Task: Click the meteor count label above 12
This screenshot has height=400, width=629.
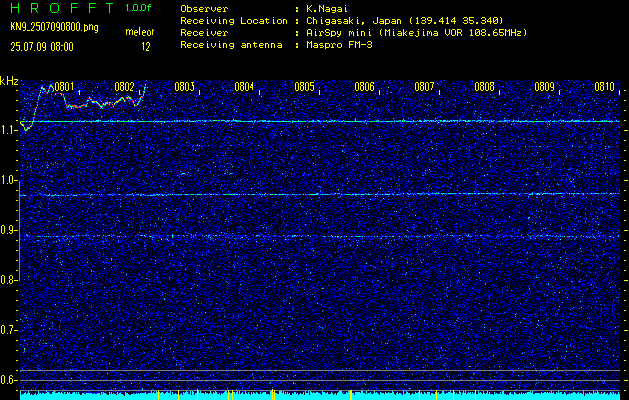Action: pos(140,32)
